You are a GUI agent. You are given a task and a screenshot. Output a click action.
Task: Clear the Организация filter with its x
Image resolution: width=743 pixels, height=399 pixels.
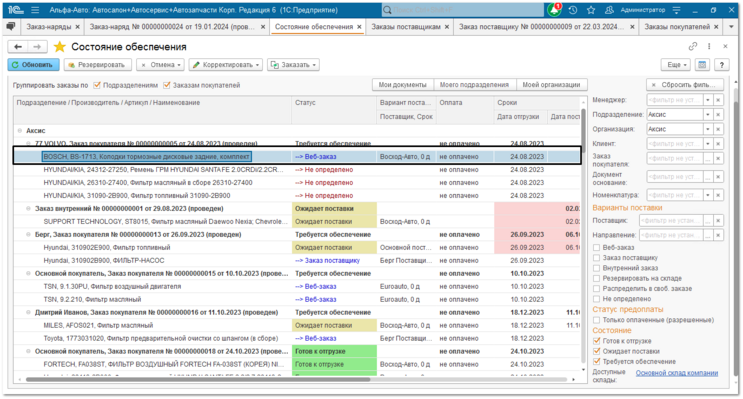coord(718,129)
